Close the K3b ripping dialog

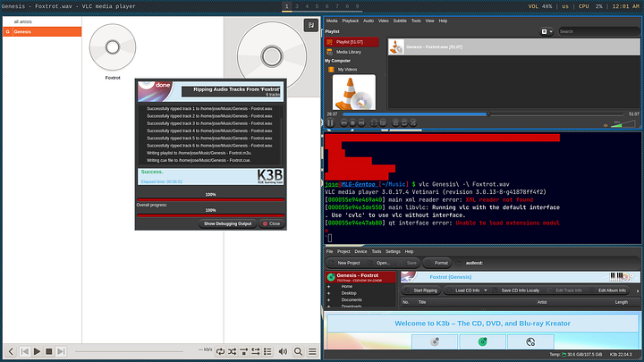(x=272, y=223)
